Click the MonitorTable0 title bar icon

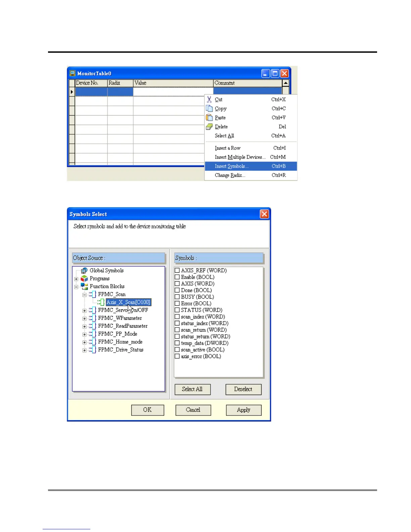coord(73,73)
